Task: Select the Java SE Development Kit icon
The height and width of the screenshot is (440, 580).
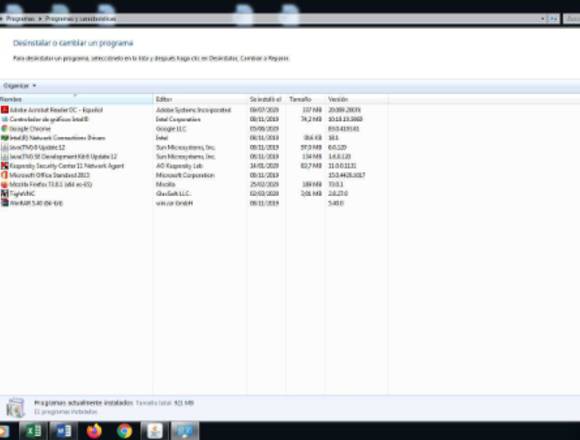Action: [4, 156]
